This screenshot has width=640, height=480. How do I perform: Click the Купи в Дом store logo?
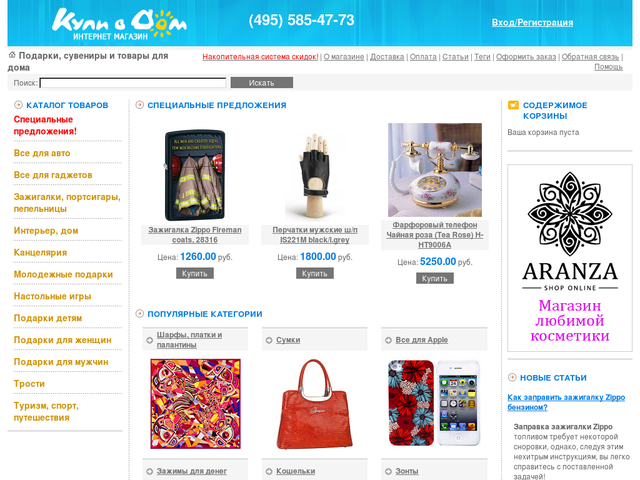pyautogui.click(x=119, y=24)
